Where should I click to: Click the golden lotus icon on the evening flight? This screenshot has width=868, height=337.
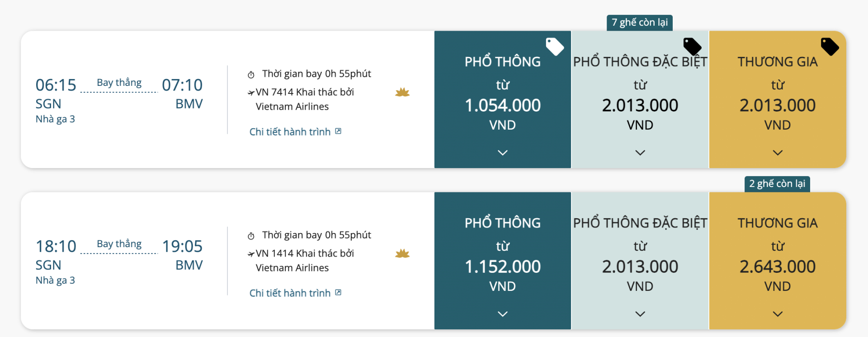(402, 253)
